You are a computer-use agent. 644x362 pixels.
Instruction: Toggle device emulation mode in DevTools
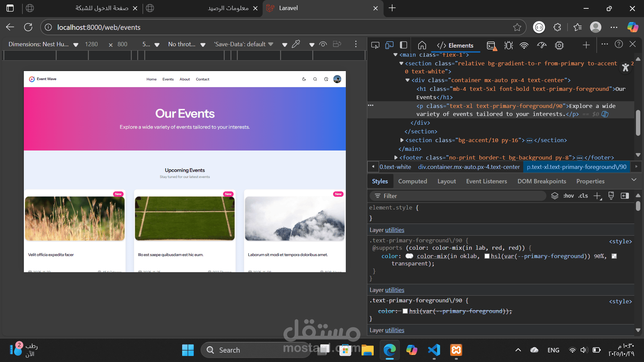[x=389, y=45]
